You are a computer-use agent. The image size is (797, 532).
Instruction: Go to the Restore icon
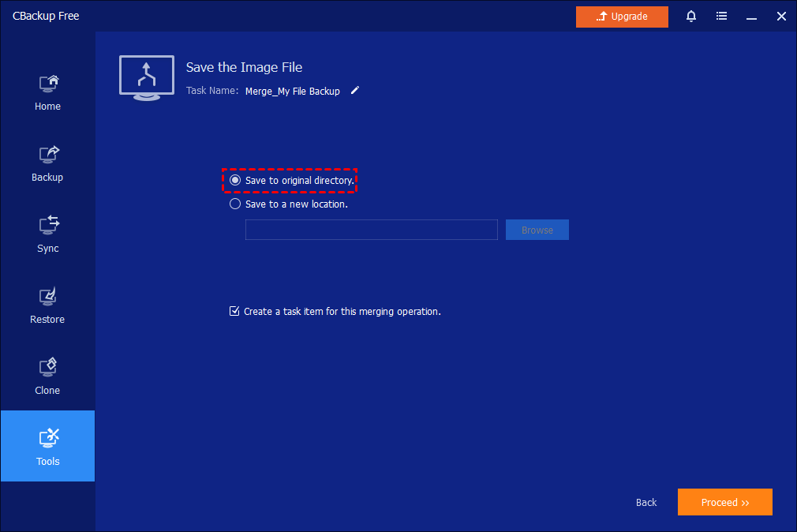pyautogui.click(x=47, y=297)
